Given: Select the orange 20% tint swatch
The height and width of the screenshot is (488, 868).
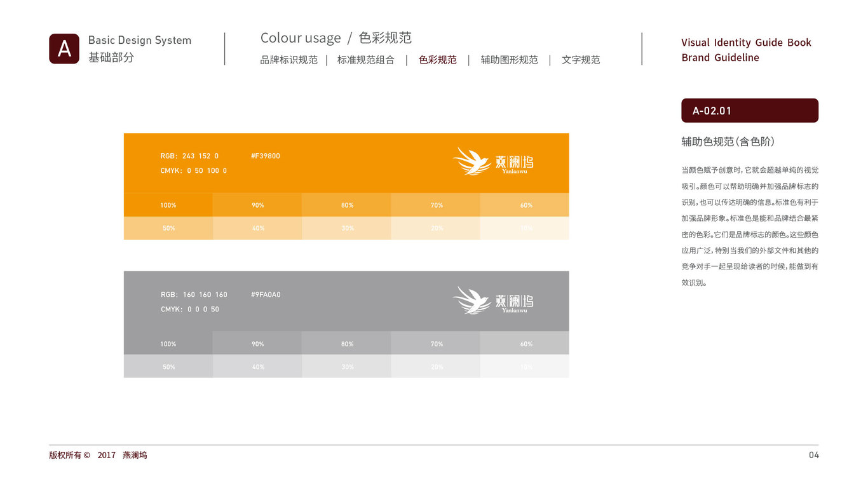Looking at the screenshot, I should [435, 228].
